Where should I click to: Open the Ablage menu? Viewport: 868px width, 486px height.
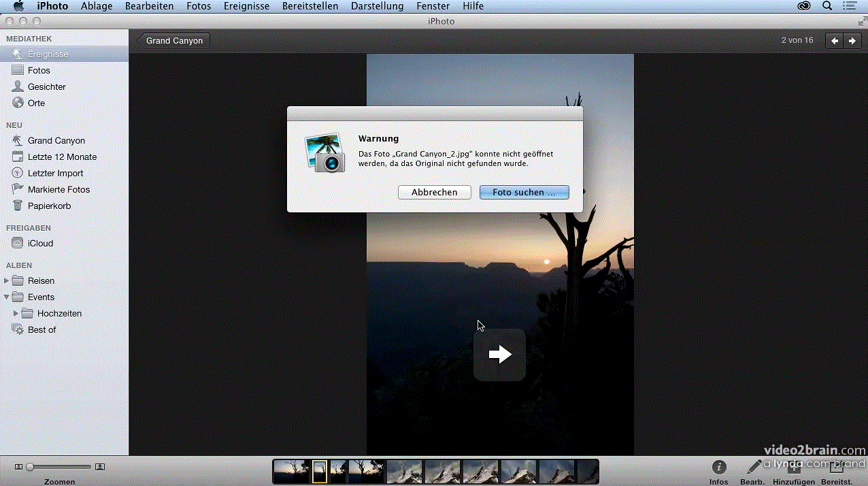(97, 6)
